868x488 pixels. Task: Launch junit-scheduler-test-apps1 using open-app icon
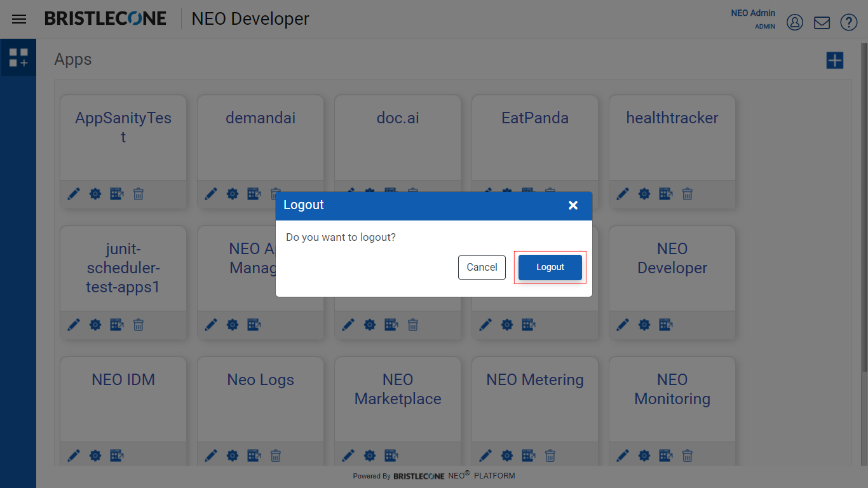pyautogui.click(x=117, y=325)
